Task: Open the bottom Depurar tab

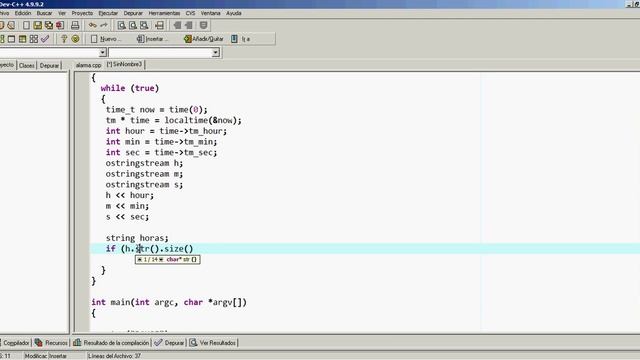Action: (170, 343)
